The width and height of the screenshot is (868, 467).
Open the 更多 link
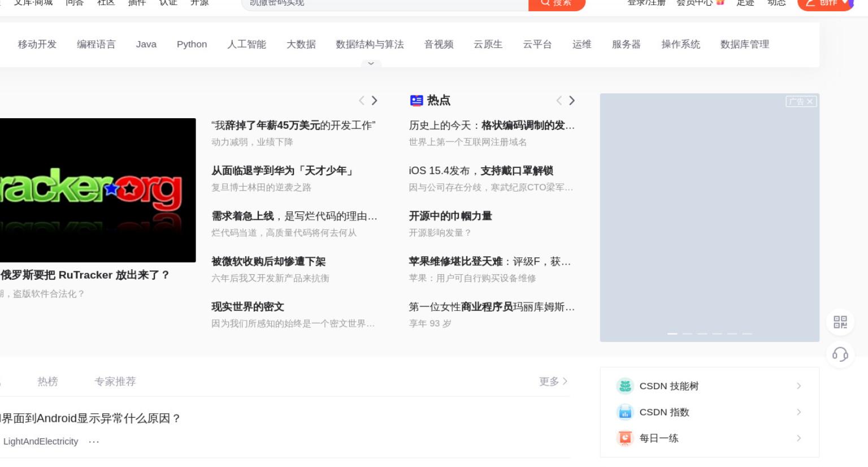553,382
